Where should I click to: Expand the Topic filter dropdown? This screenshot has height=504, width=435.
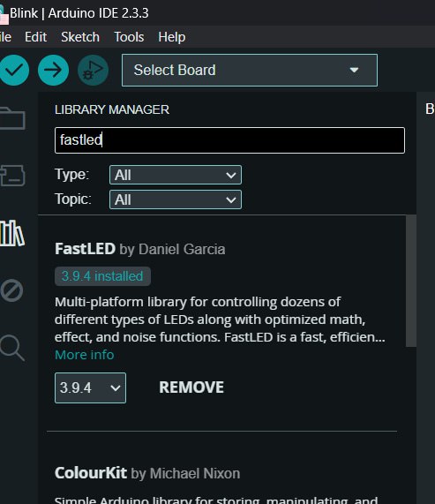coord(176,199)
